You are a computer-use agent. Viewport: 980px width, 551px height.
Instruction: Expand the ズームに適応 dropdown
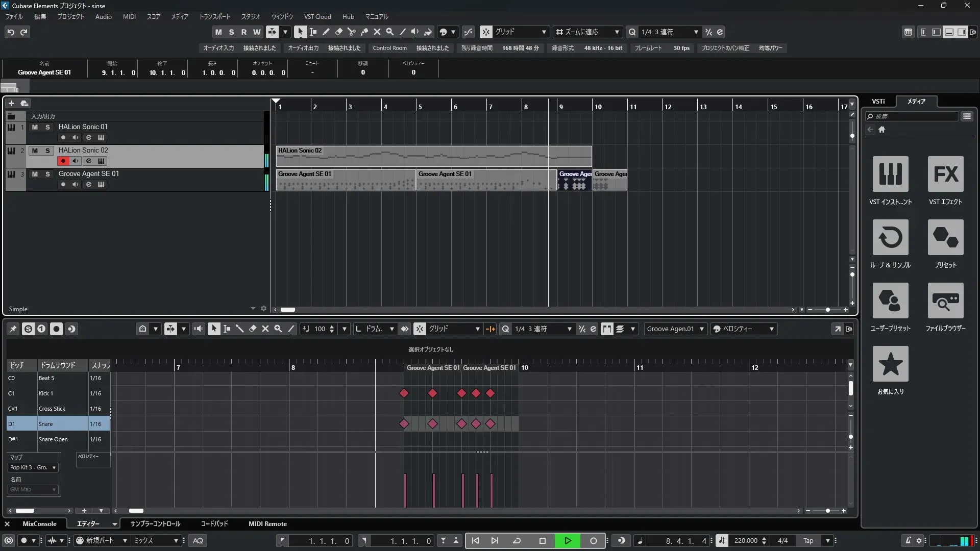point(617,32)
